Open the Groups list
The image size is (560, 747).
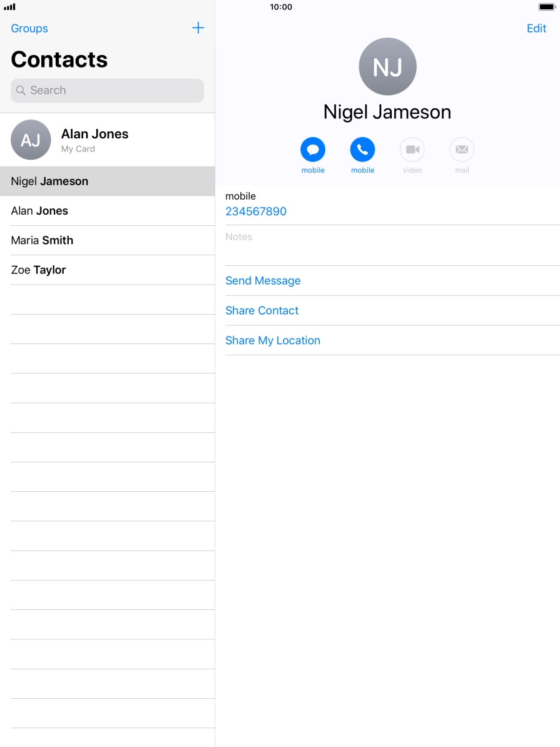pos(29,28)
